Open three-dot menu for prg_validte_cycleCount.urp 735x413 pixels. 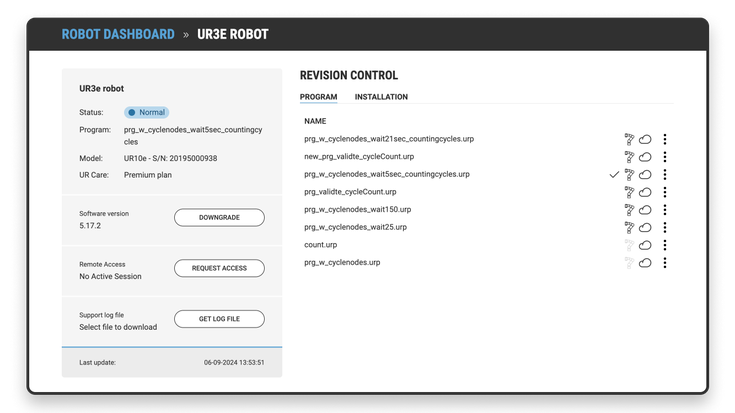[x=665, y=192]
